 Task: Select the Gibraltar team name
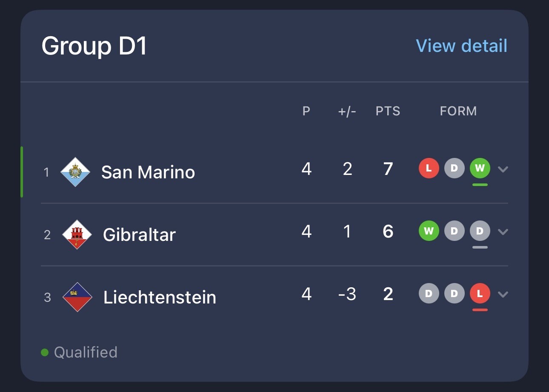click(x=139, y=235)
